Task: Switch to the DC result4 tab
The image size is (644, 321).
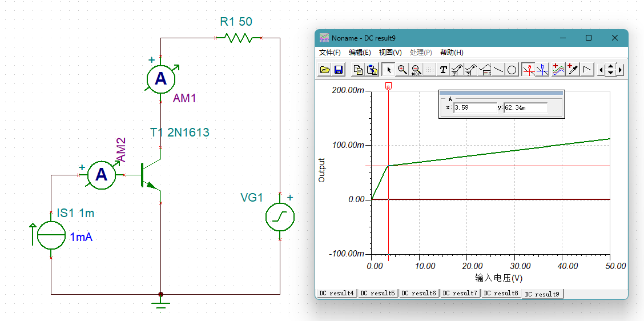Action: [336, 293]
